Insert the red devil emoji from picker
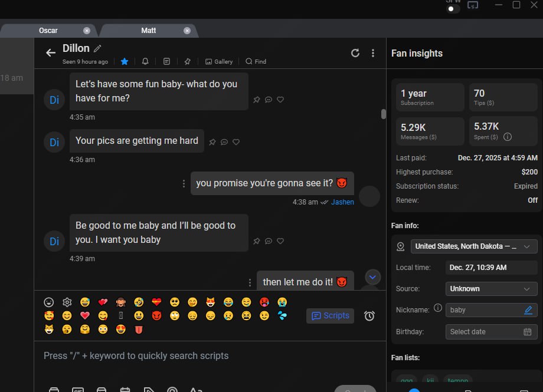Viewport: 543px width, 392px height. click(156, 315)
